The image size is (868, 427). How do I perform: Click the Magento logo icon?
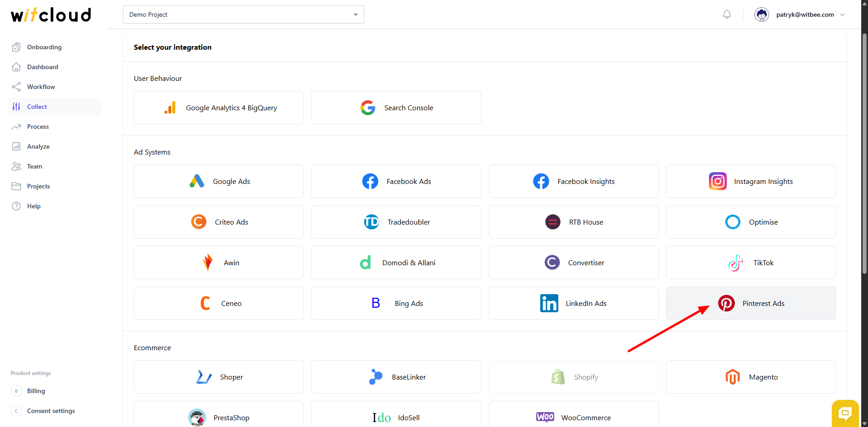733,377
